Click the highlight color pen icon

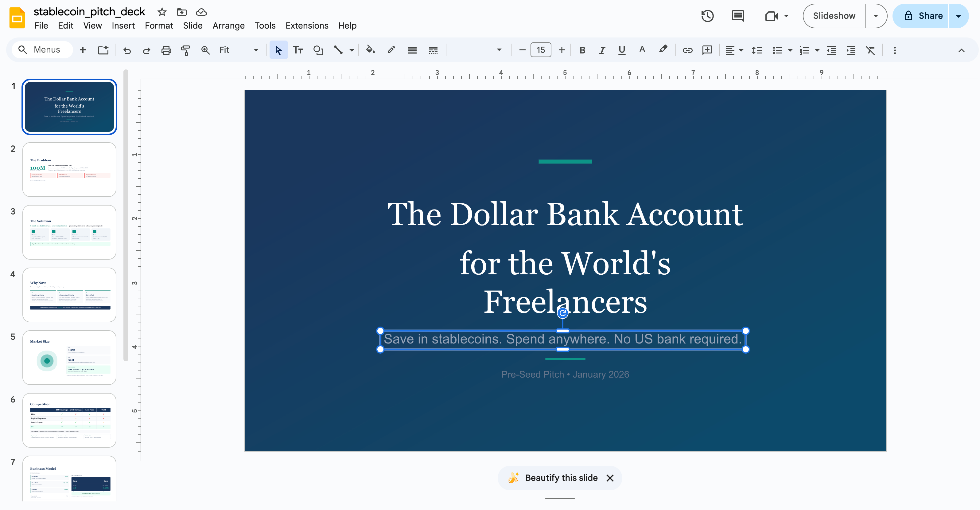(x=663, y=49)
